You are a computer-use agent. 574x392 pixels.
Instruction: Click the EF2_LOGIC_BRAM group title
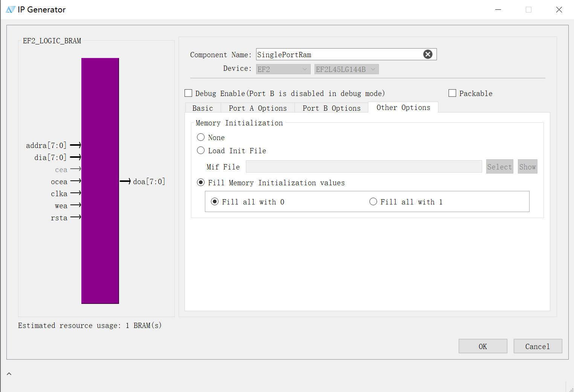[52, 41]
